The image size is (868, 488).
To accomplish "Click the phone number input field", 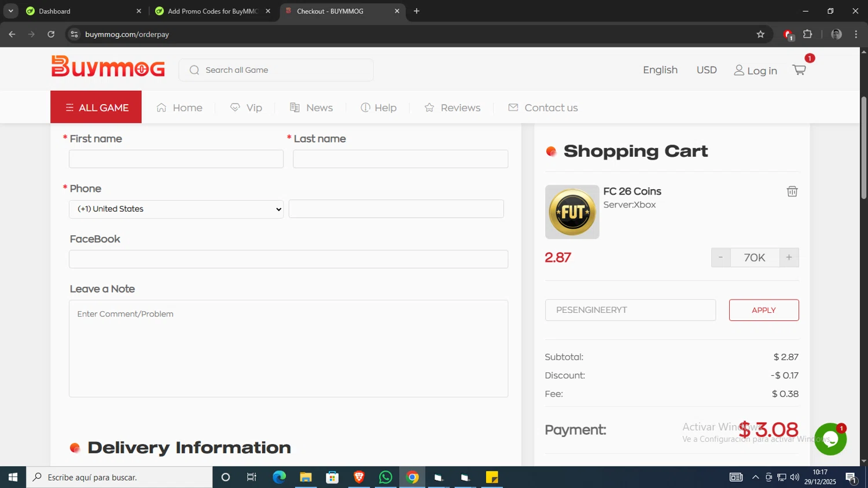I will [396, 209].
